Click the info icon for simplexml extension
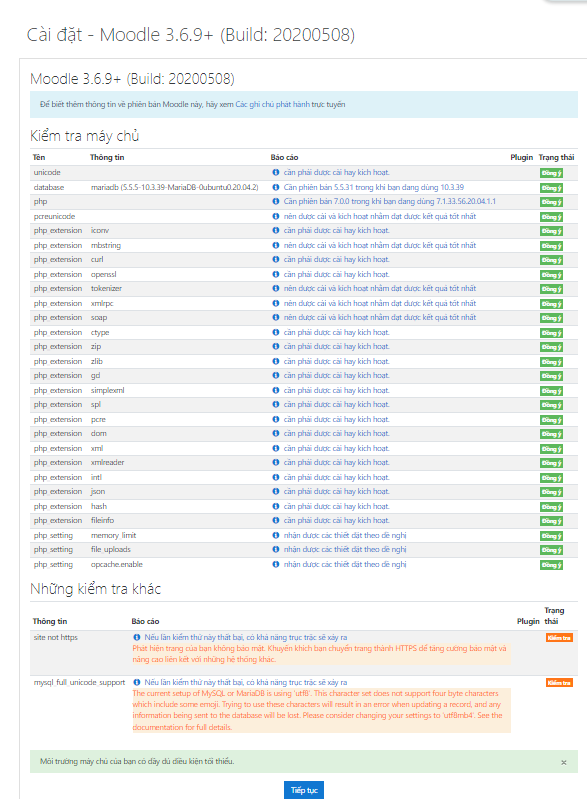 (x=276, y=390)
